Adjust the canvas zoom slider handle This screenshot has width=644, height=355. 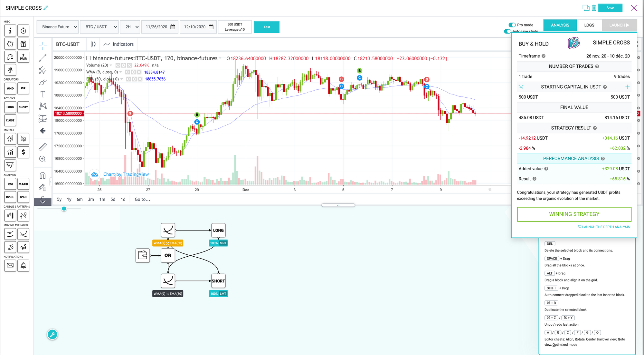(64, 209)
